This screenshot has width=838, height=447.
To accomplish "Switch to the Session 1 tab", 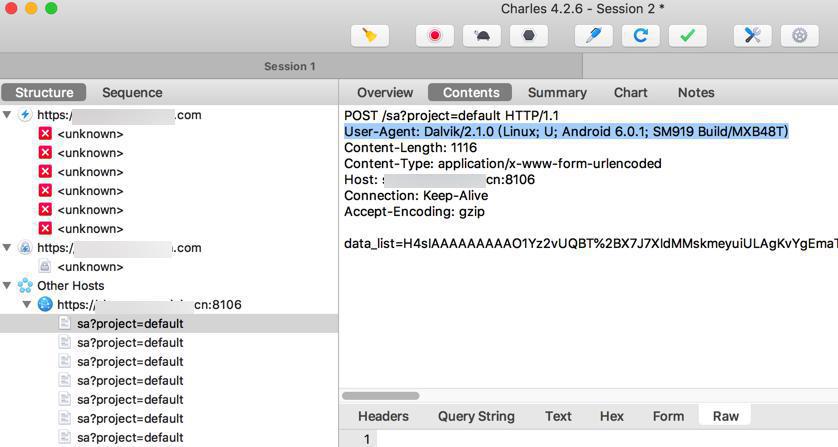I will click(x=290, y=66).
